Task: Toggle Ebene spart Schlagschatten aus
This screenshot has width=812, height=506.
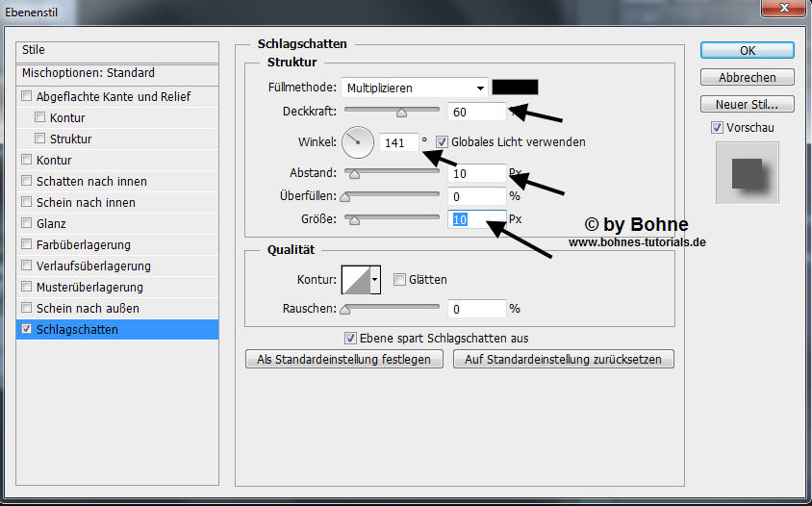Action: coord(351,339)
